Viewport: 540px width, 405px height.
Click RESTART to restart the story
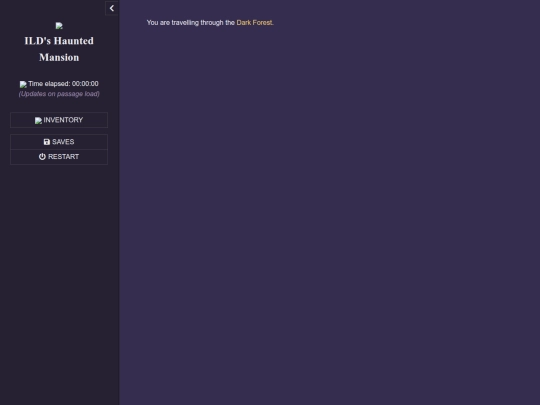coord(59,157)
